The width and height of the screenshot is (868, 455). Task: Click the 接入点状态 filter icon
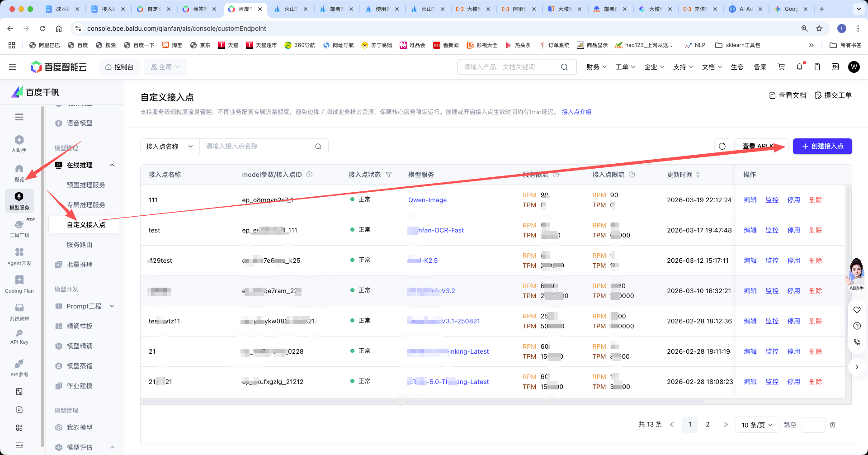(389, 175)
